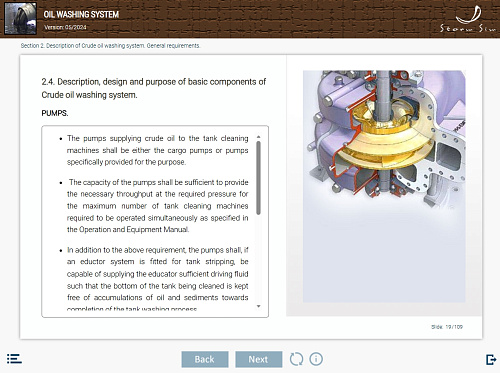Screen dimensions: 500x373
Task: Click the OIL WASHING SYSTEM course title
Action: 81,14
